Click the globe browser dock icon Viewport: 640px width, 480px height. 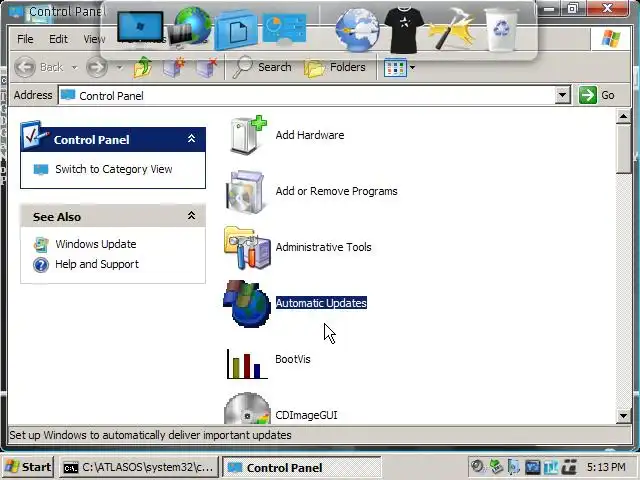(x=357, y=30)
